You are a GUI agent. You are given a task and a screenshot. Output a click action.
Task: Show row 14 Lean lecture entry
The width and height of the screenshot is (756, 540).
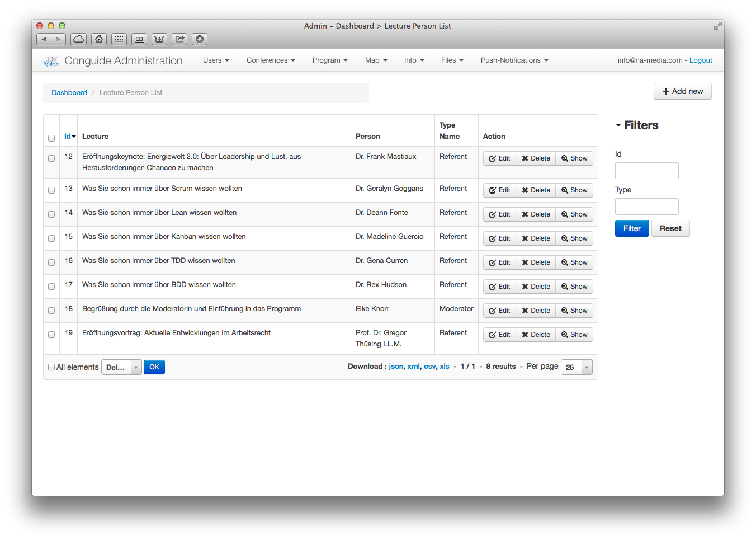tap(574, 214)
